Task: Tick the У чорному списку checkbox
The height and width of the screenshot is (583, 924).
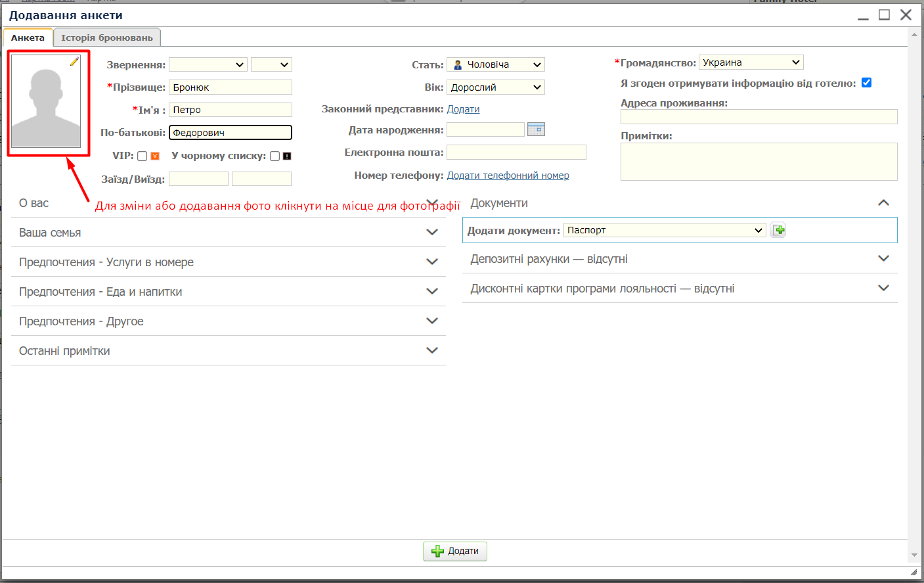Action: (x=275, y=156)
